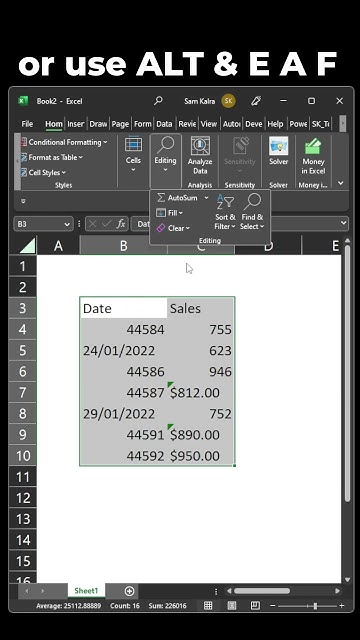Switch to Page Layout view
Viewport: 360px width, 640px height.
click(232, 606)
